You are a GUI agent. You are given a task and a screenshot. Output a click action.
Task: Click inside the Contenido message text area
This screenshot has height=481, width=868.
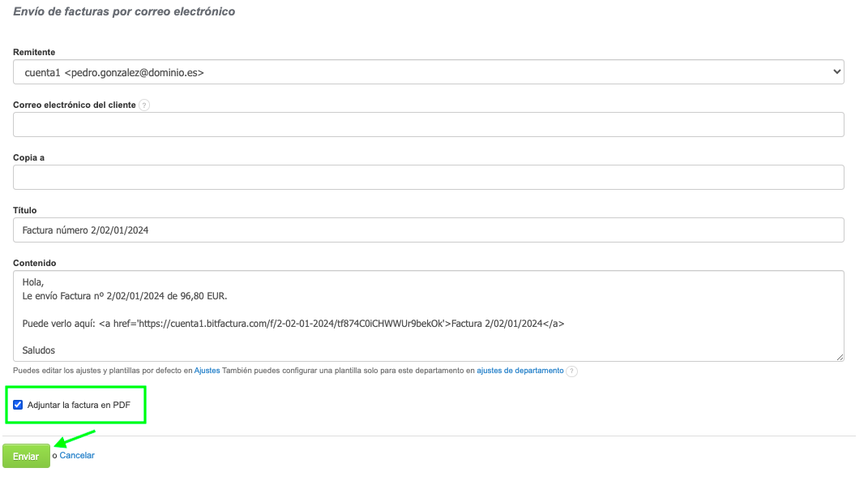pyautogui.click(x=428, y=316)
